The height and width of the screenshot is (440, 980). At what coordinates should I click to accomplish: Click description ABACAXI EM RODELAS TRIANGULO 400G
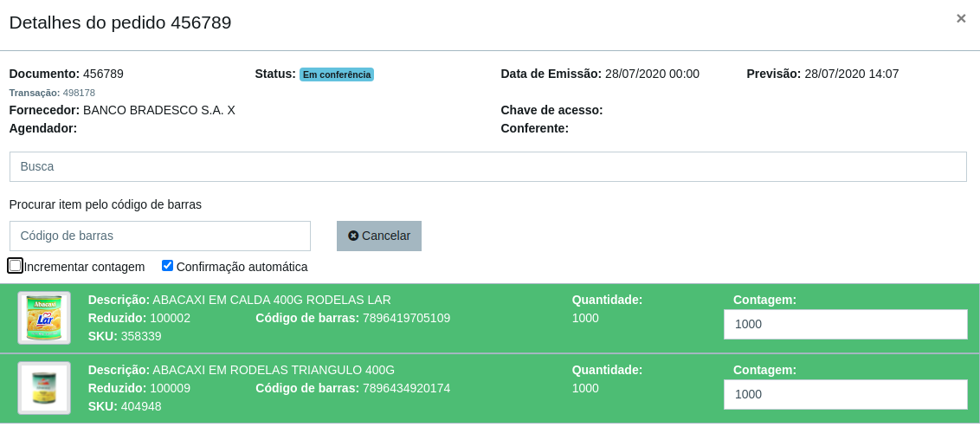click(x=274, y=370)
